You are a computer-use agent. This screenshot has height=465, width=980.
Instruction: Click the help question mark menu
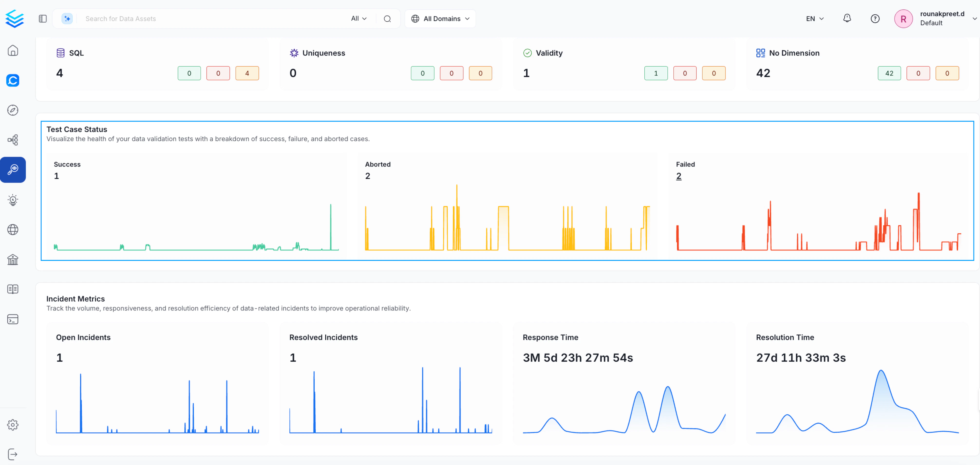point(875,18)
